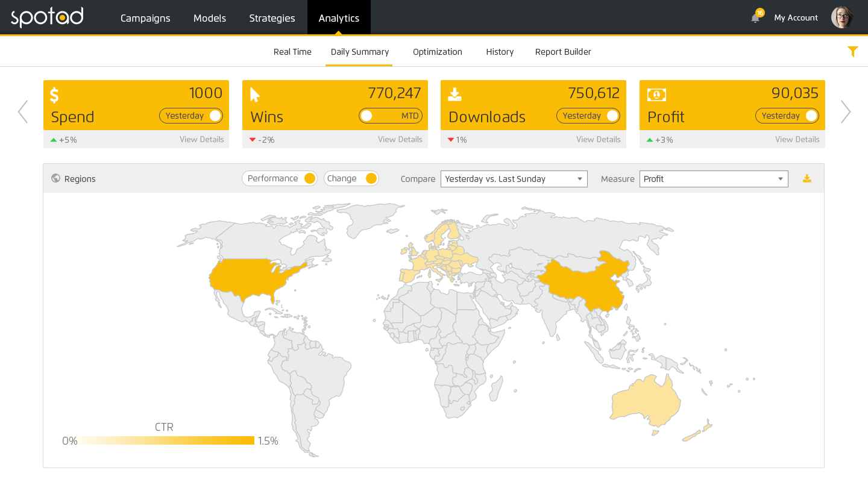
Task: Open the Analytics menu
Action: pyautogui.click(x=339, y=18)
